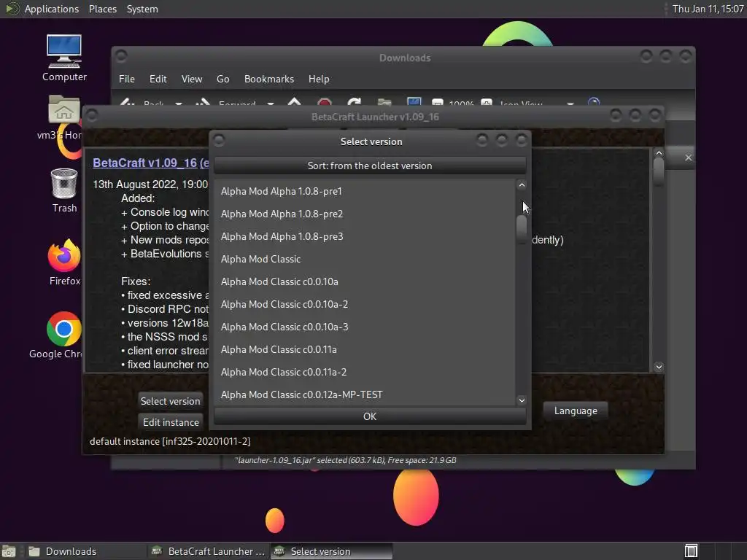
Task: Open the Help menu in Downloads
Action: tap(319, 79)
